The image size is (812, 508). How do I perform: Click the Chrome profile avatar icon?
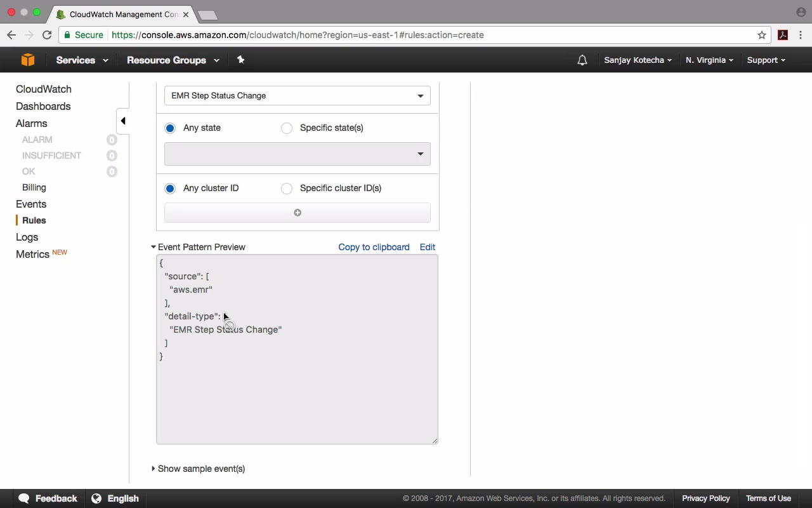801,12
